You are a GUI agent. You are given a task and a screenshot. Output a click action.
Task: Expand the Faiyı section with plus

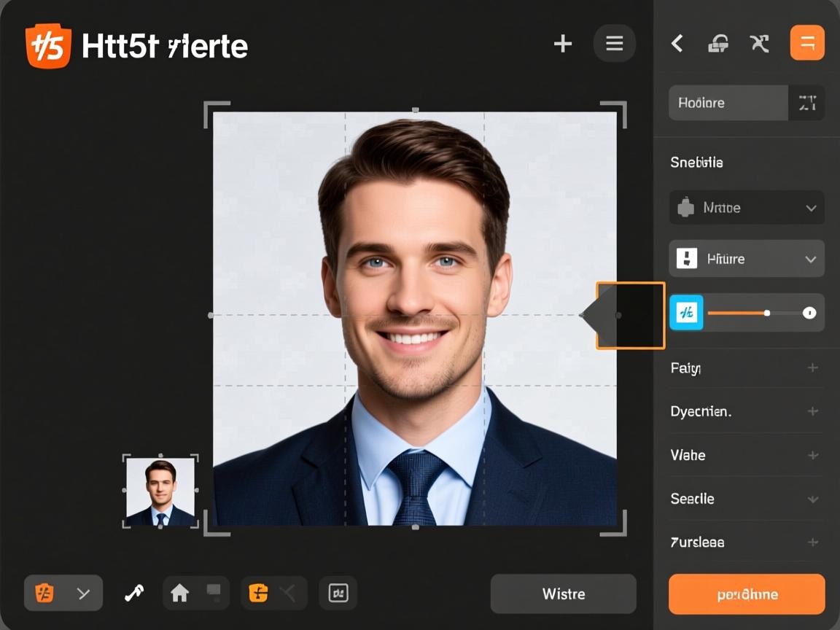[x=812, y=368]
